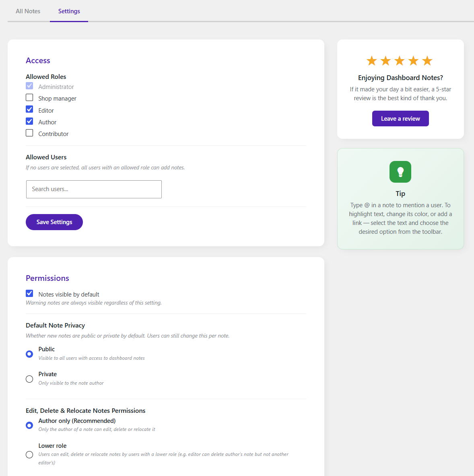
Task: Disable the Editor role checkbox
Action: click(29, 109)
